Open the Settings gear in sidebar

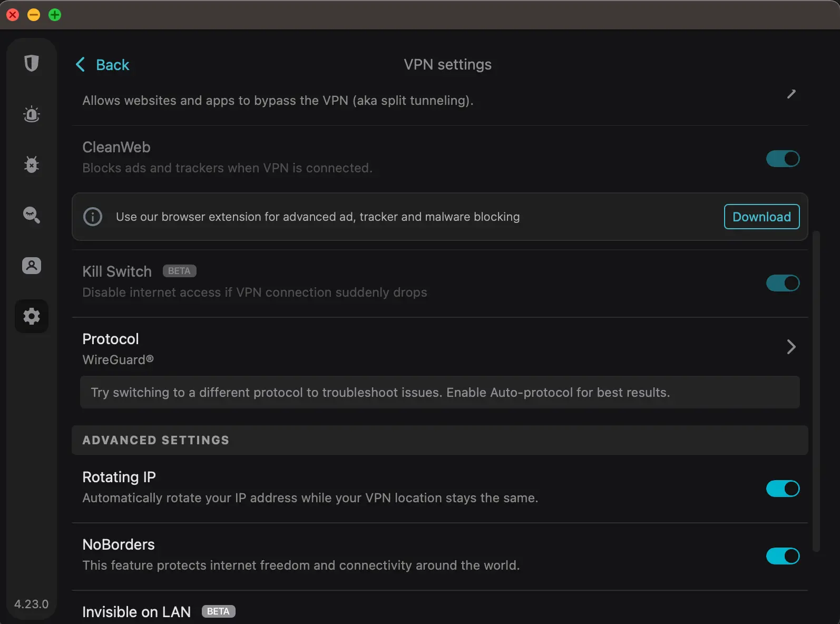click(32, 316)
